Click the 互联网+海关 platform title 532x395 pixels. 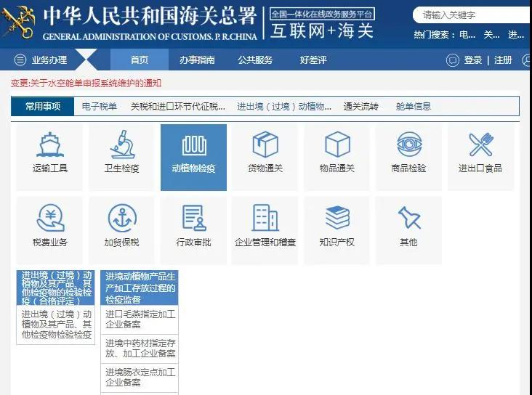coord(322,31)
